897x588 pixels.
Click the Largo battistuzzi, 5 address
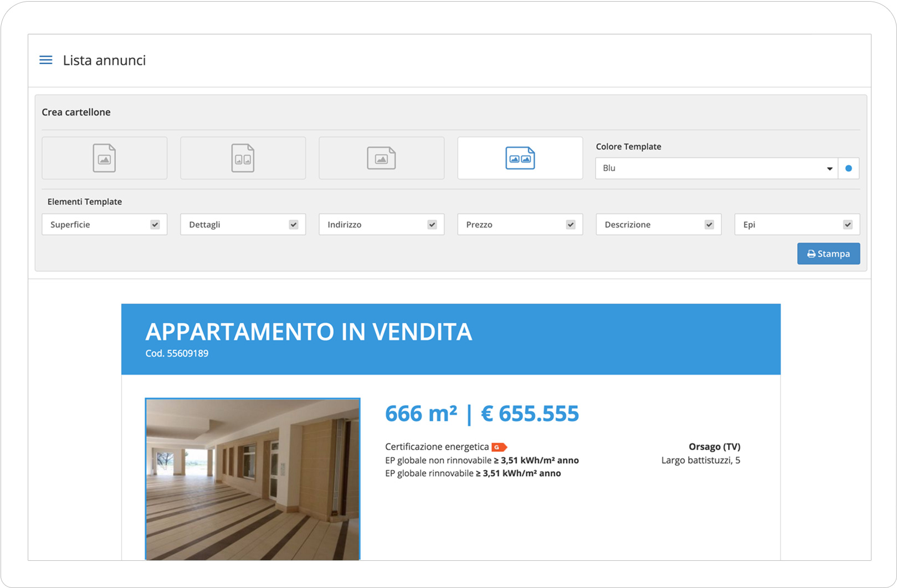[700, 460]
